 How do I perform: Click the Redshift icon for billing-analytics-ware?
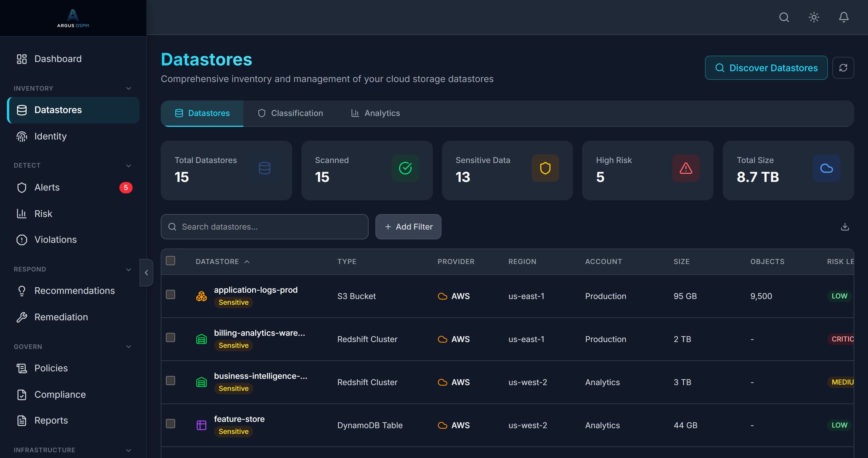[201, 339]
